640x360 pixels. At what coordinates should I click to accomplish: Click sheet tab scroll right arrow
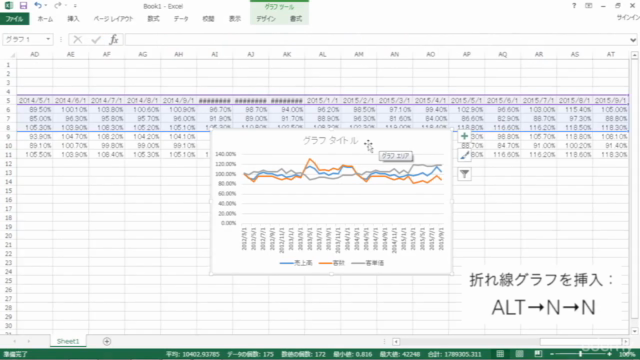coord(29,341)
